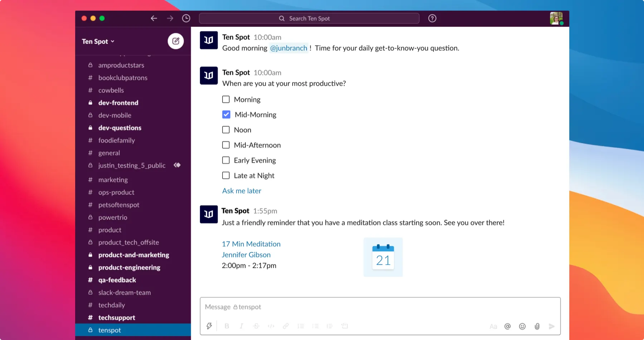Uncheck the Mid-Morning option

point(226,115)
